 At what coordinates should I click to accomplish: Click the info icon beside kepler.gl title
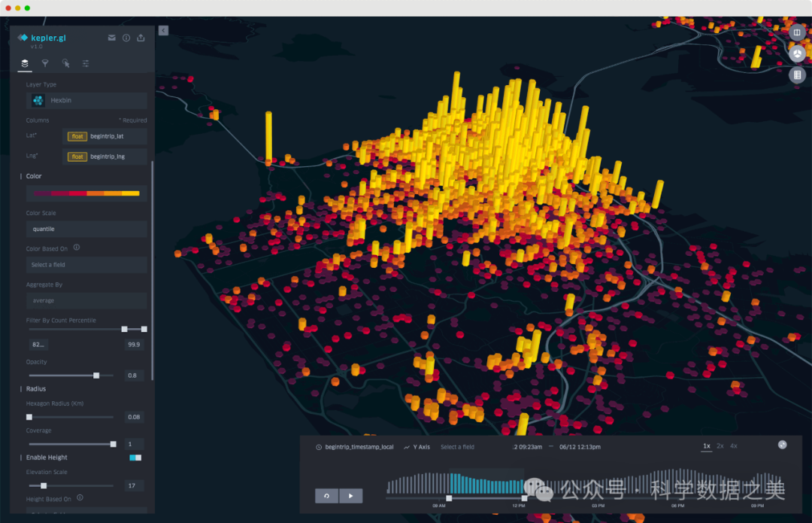tap(126, 38)
